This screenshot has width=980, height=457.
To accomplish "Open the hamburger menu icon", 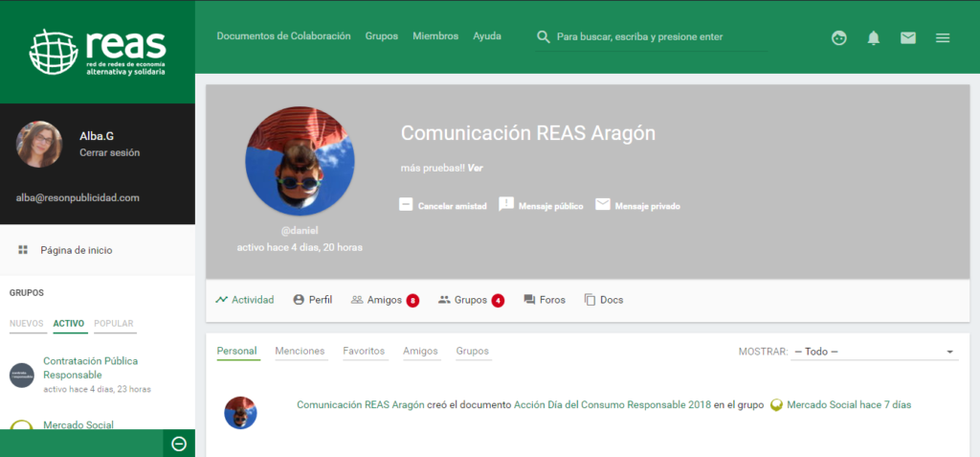I will [x=943, y=37].
